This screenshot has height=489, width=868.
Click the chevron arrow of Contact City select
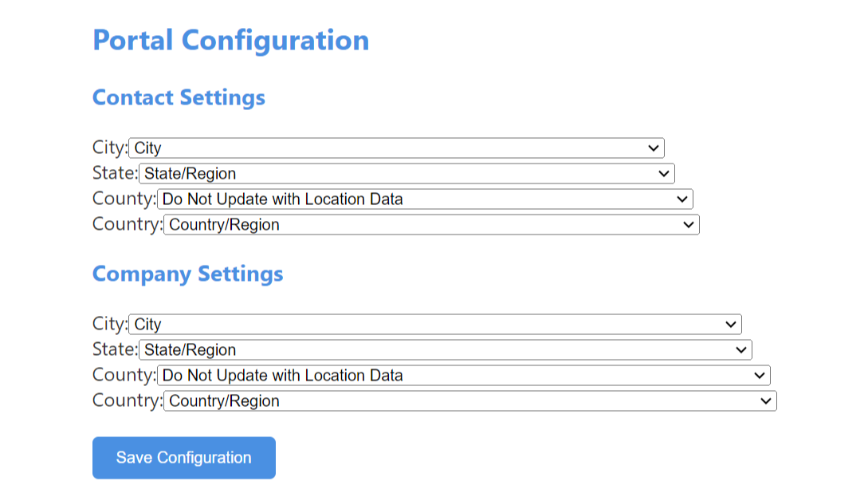pyautogui.click(x=654, y=148)
